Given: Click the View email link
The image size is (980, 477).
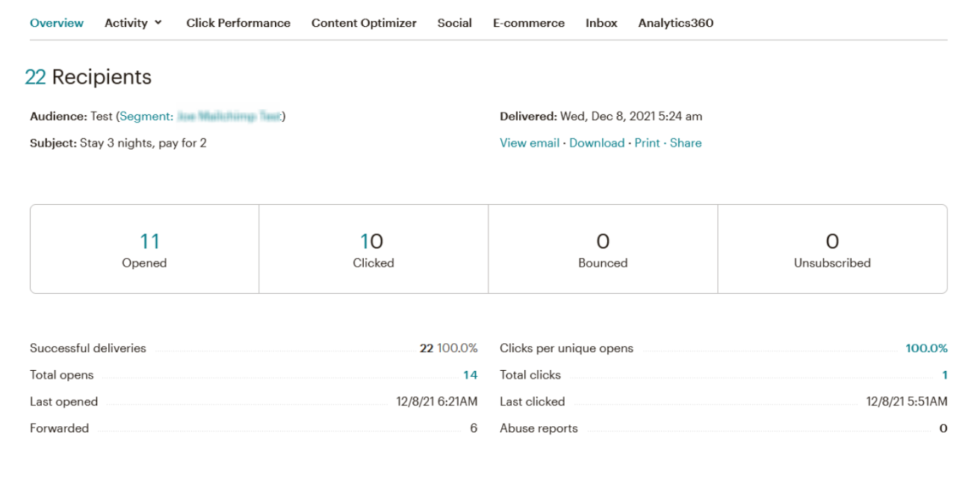Looking at the screenshot, I should tap(530, 143).
